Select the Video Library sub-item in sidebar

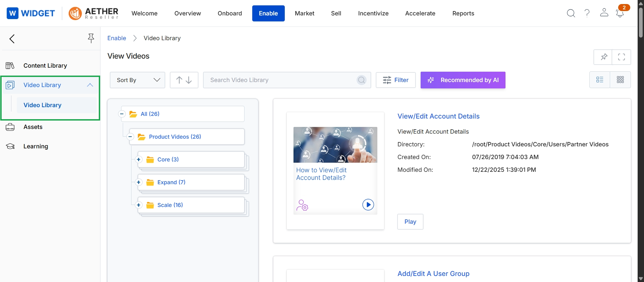(57, 105)
